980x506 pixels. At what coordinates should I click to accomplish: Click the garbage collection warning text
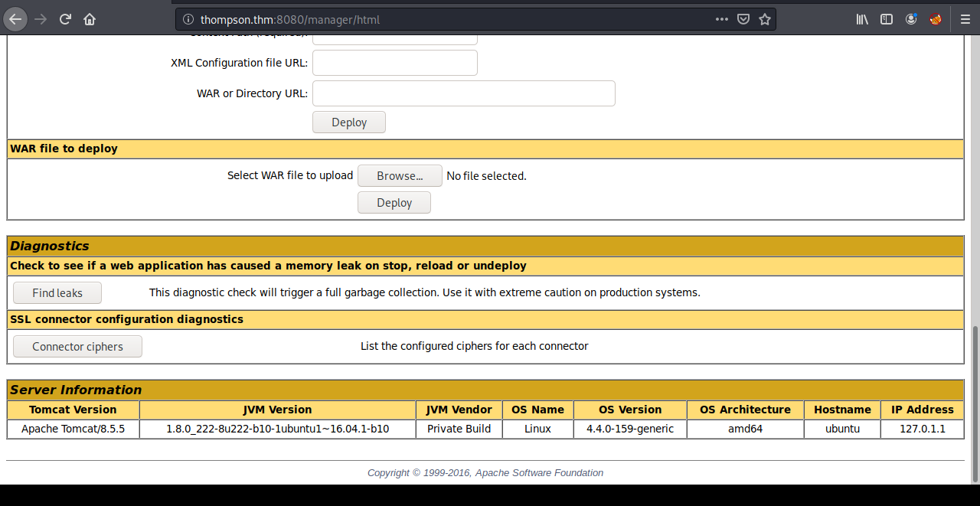(425, 292)
